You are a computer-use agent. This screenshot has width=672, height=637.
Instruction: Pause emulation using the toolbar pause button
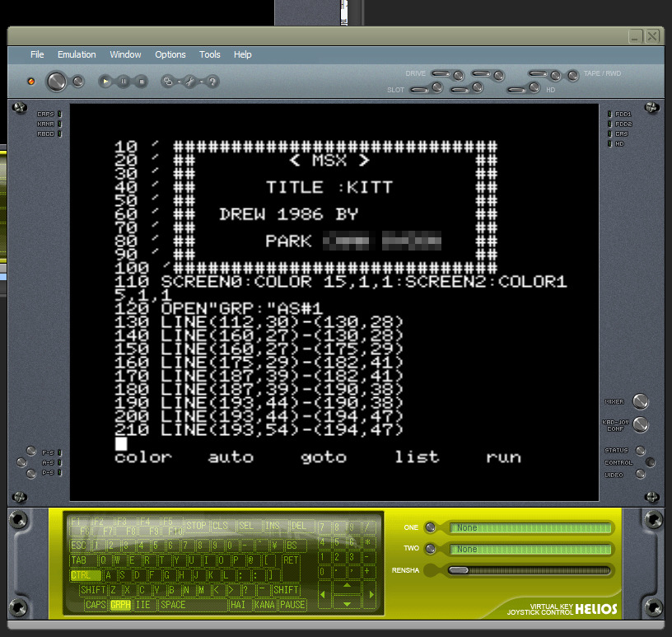click(x=124, y=82)
